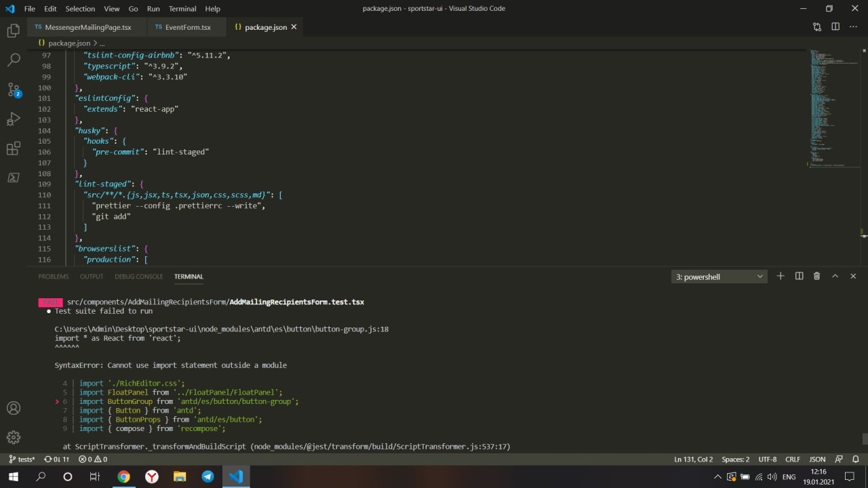Click 'Ln 131, Col 2' cursor position indicator
This screenshot has height=488, width=868.
coord(694,459)
